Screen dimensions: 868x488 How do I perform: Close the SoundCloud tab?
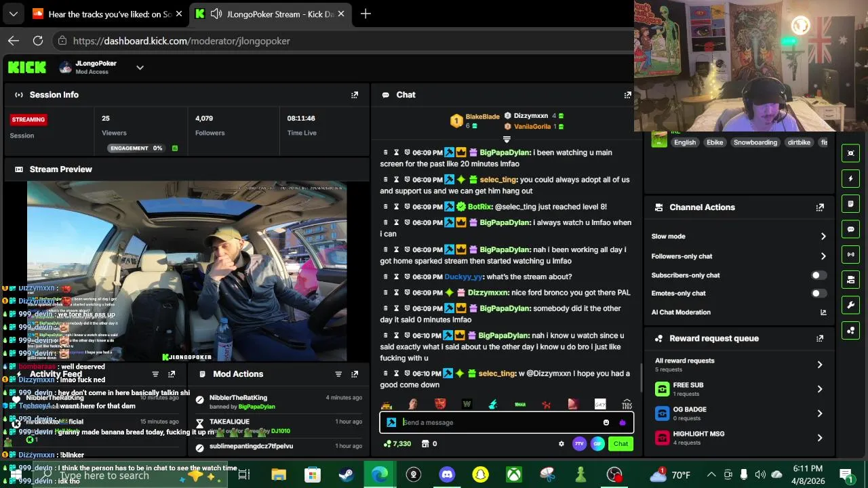[x=179, y=14]
